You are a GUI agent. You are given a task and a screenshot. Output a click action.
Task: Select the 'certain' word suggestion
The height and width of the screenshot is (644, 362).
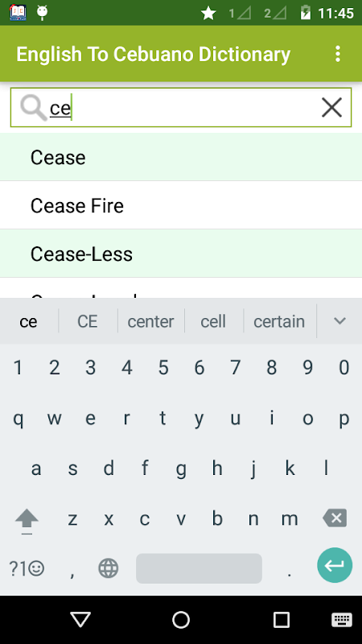(279, 321)
